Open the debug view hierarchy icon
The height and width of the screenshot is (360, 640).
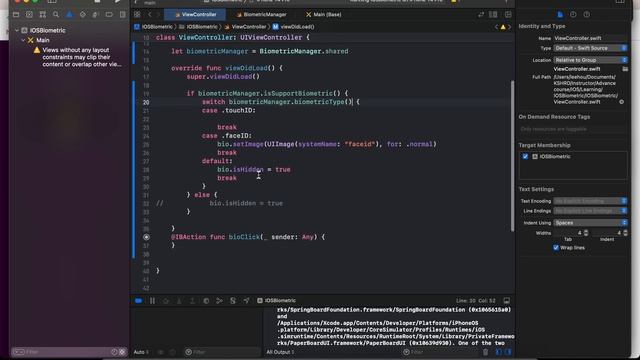[206, 301]
